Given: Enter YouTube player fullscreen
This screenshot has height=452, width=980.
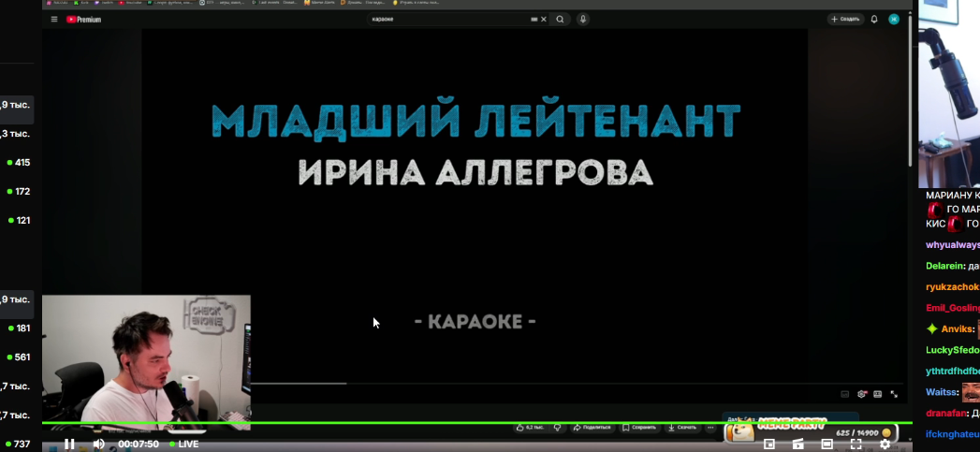Looking at the screenshot, I should 894,394.
